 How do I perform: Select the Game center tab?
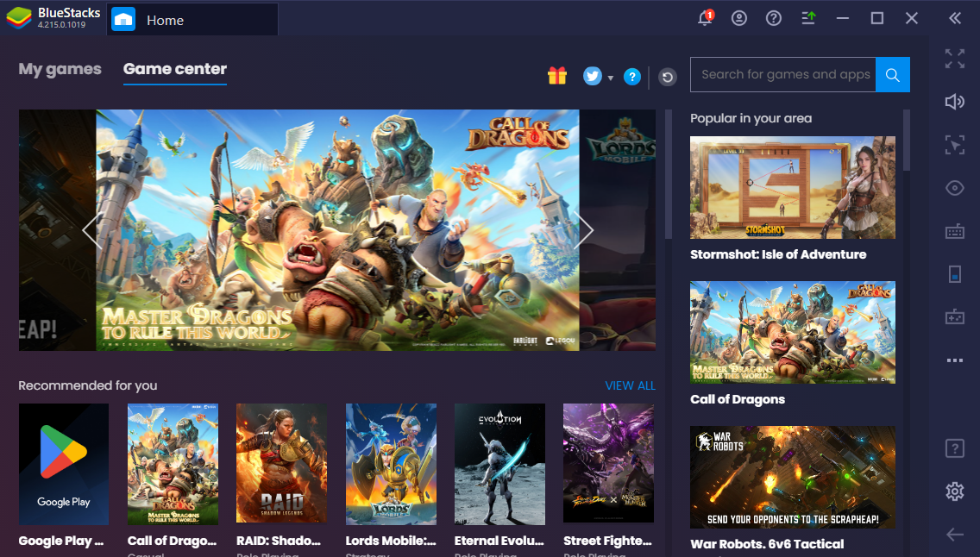175,69
